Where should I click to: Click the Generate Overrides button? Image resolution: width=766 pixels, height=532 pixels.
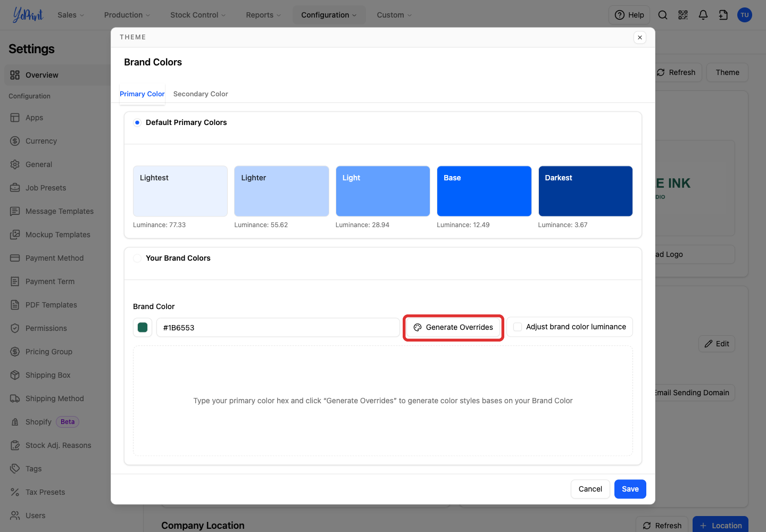pyautogui.click(x=453, y=327)
